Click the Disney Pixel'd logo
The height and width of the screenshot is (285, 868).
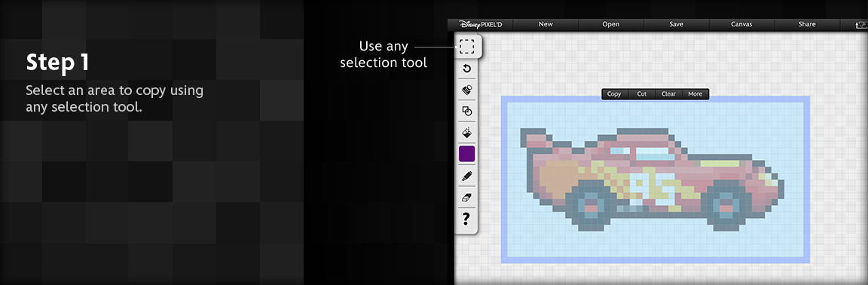(x=481, y=24)
